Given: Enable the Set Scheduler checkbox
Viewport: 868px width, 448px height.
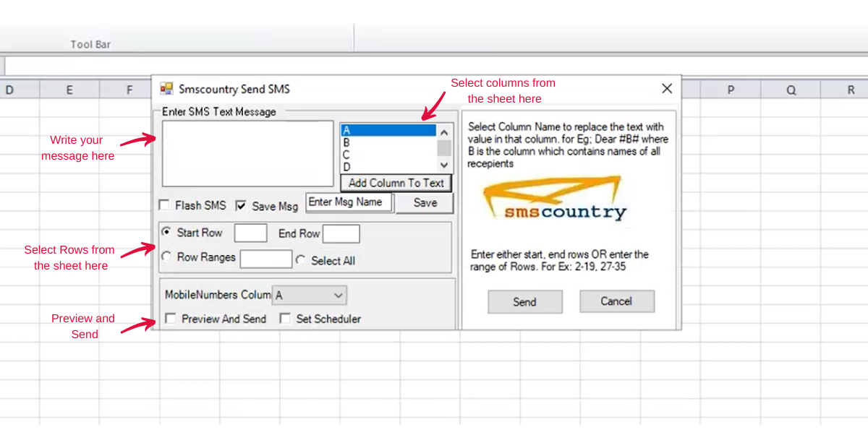Looking at the screenshot, I should click(285, 319).
